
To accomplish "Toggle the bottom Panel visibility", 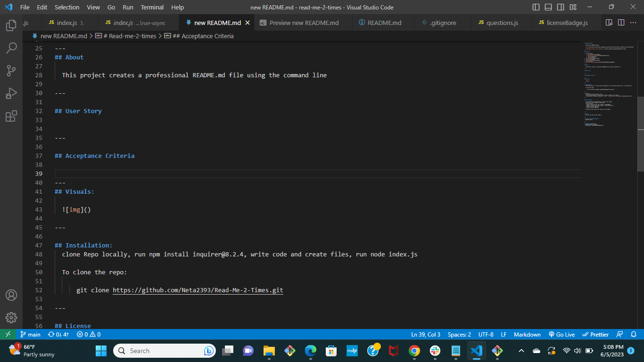I will (548, 7).
